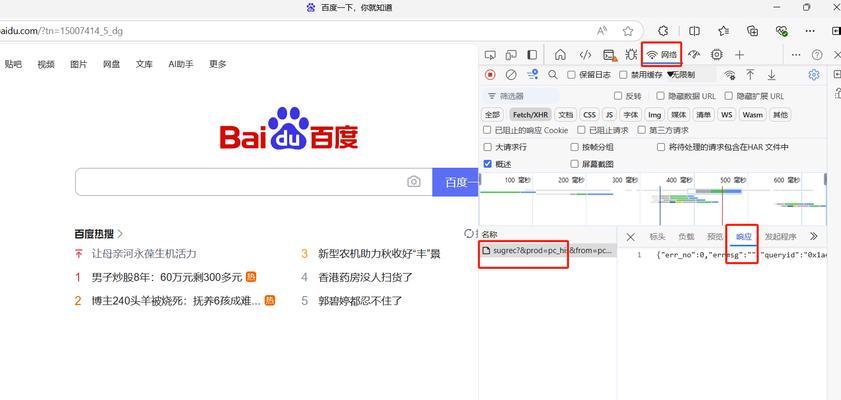Open the Console panel icon

pyautogui.click(x=609, y=55)
